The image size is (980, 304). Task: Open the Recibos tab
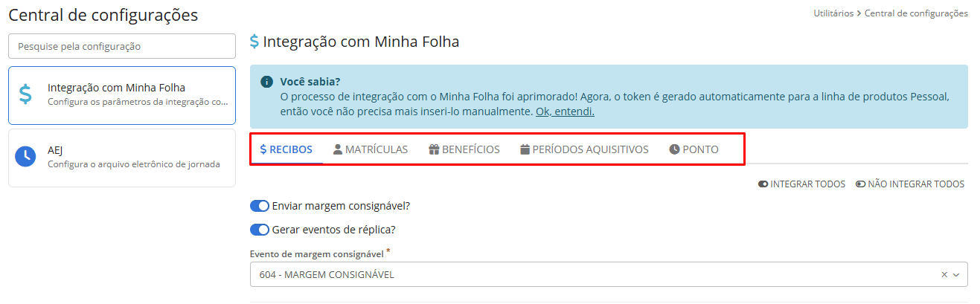point(286,149)
